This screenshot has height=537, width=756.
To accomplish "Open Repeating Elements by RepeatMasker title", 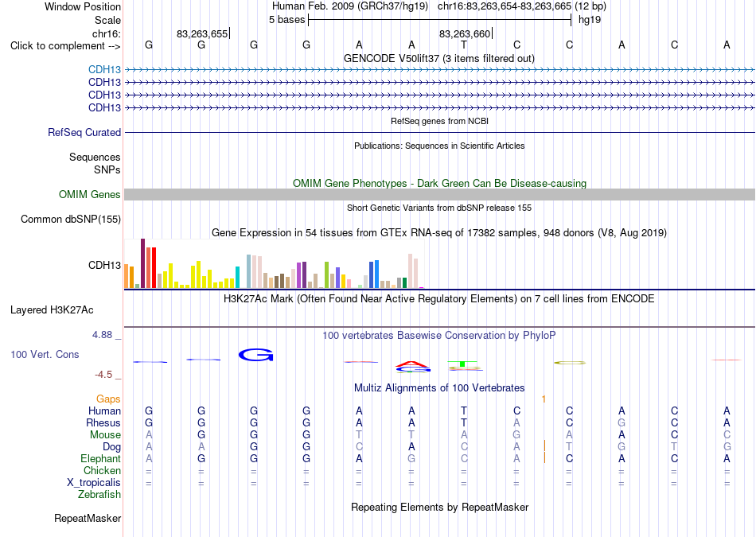I will pos(439,507).
